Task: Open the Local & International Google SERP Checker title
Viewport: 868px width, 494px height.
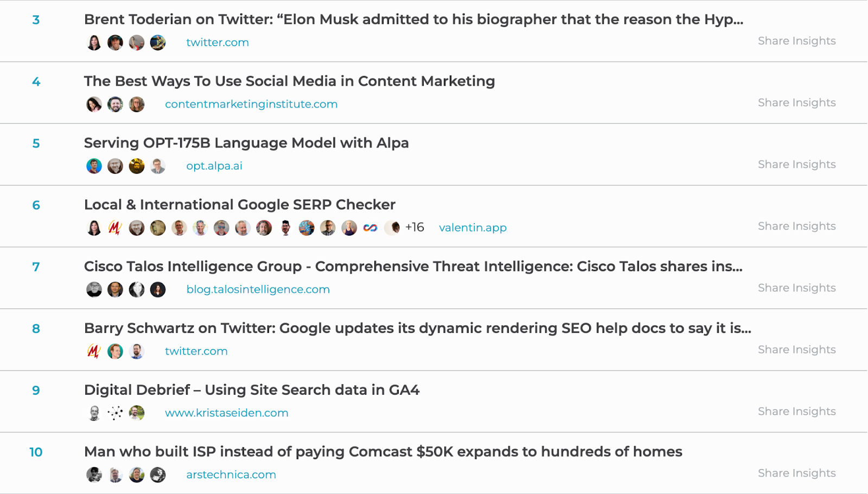Action: point(240,205)
